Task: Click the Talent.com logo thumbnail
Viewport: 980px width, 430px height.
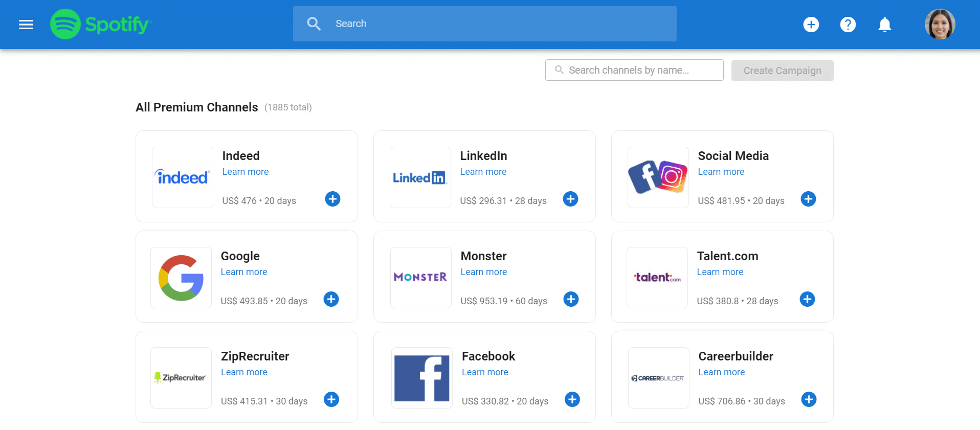Action: click(657, 278)
